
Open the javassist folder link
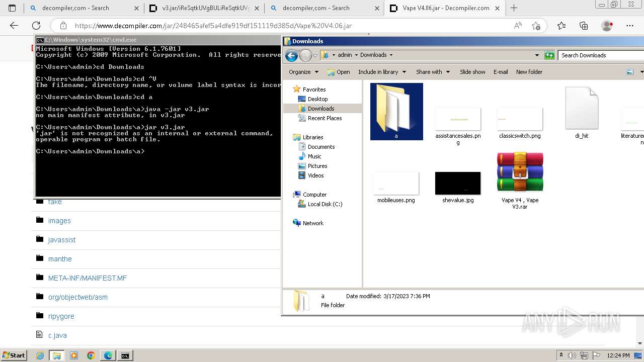click(x=62, y=240)
